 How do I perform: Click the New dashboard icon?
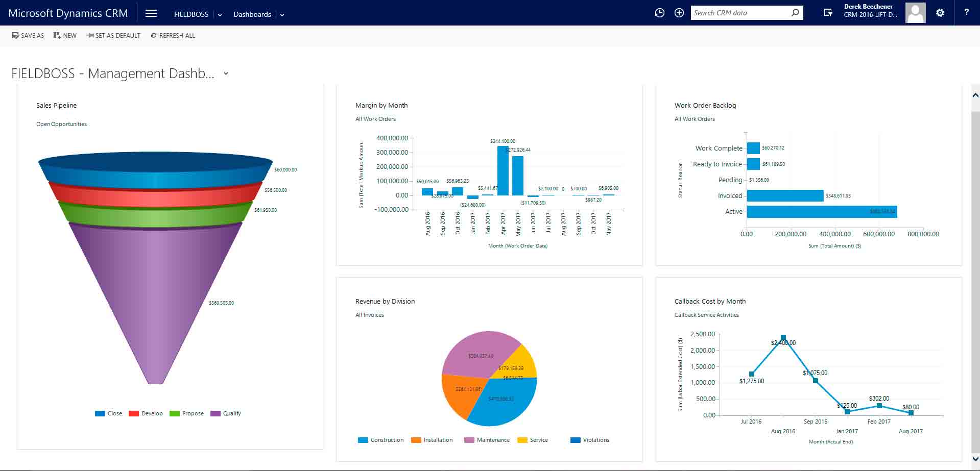pyautogui.click(x=57, y=36)
